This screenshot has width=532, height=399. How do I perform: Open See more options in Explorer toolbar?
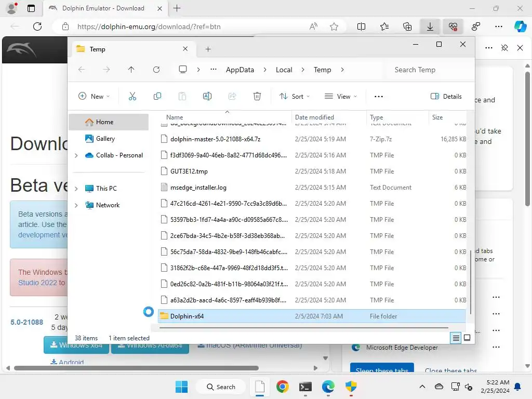click(379, 96)
